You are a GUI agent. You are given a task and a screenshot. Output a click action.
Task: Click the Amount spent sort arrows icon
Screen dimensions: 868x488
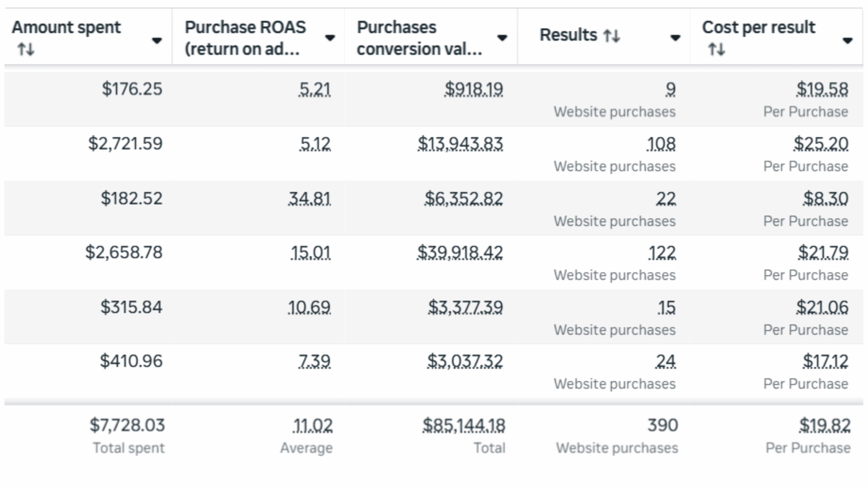click(x=26, y=49)
